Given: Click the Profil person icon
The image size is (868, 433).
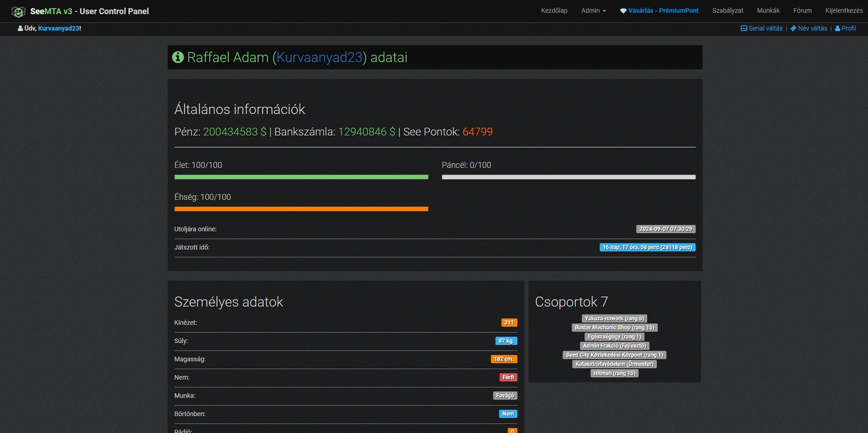Looking at the screenshot, I should click(837, 28).
